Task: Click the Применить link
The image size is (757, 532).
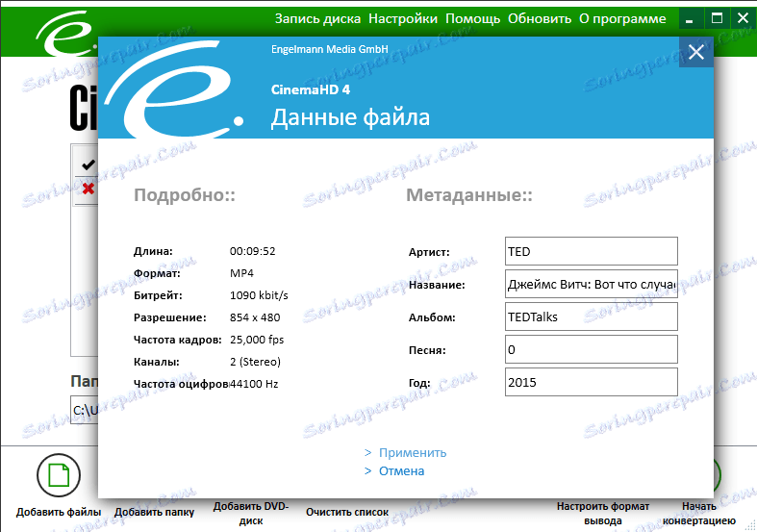Action: [x=413, y=453]
